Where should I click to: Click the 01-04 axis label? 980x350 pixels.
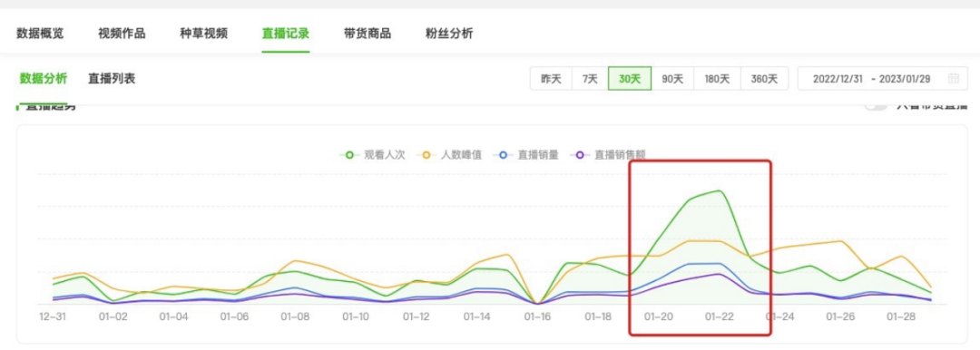click(x=173, y=316)
